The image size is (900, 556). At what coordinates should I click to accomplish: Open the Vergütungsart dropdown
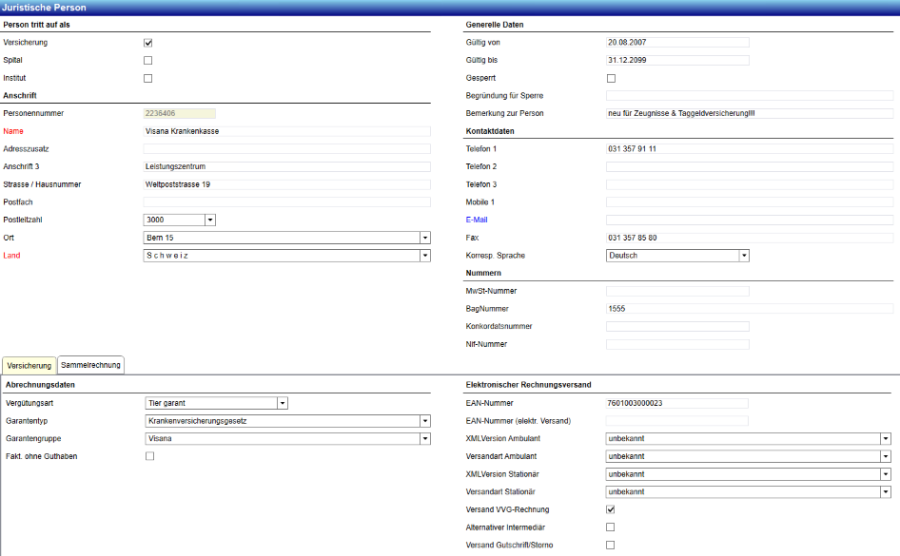[x=282, y=403]
